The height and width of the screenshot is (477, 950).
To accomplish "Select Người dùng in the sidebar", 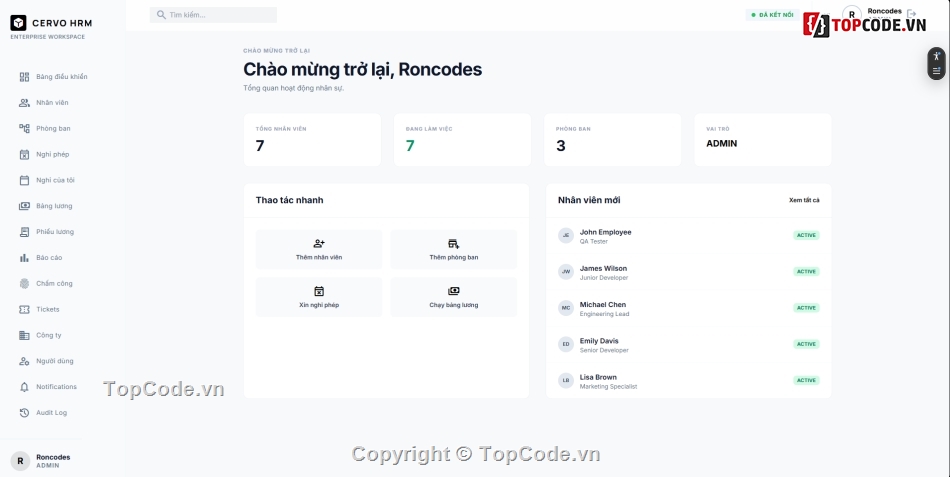I will 54,361.
